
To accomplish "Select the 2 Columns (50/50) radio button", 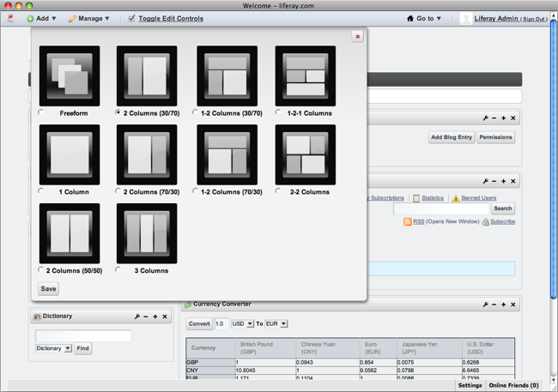I will click(x=41, y=269).
